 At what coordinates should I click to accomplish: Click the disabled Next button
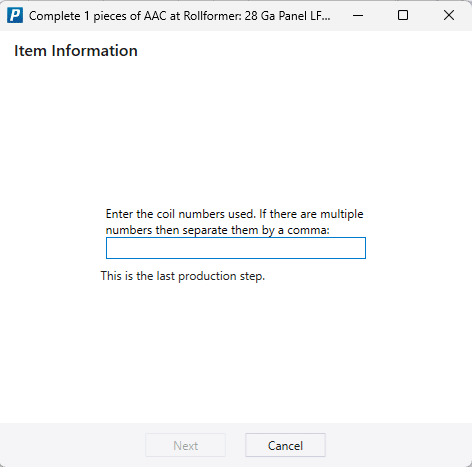coord(185,445)
